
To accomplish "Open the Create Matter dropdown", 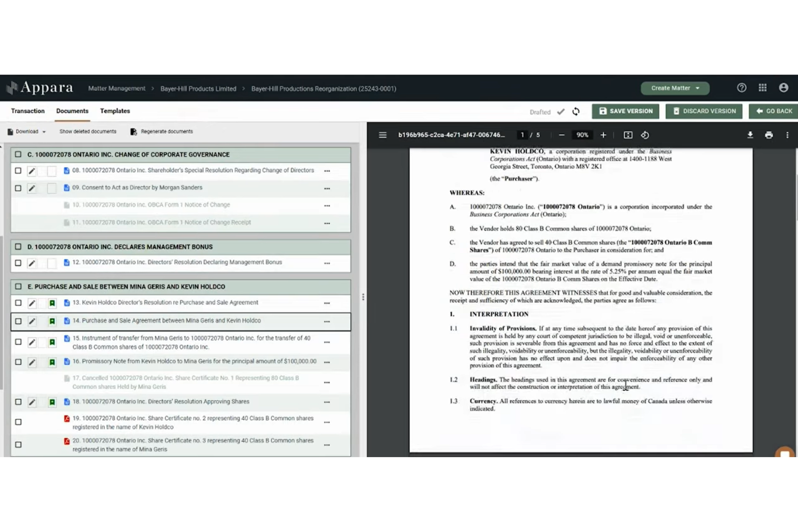I will point(675,88).
